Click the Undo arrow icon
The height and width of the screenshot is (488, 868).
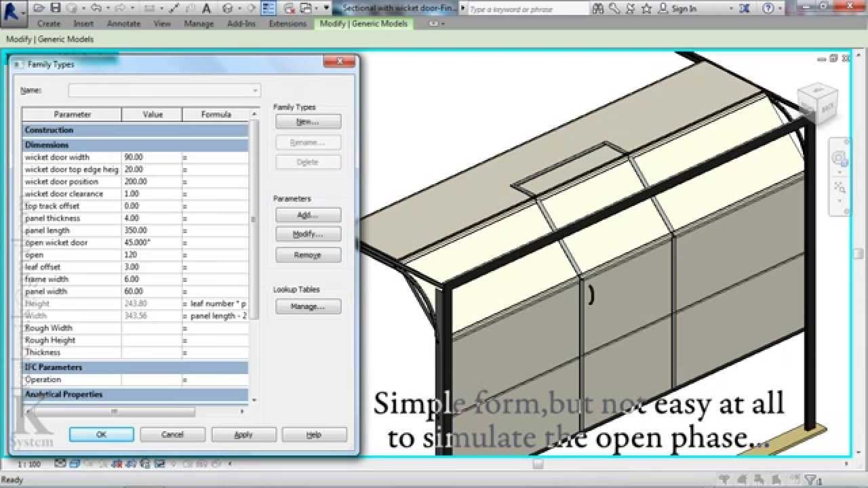click(x=95, y=8)
